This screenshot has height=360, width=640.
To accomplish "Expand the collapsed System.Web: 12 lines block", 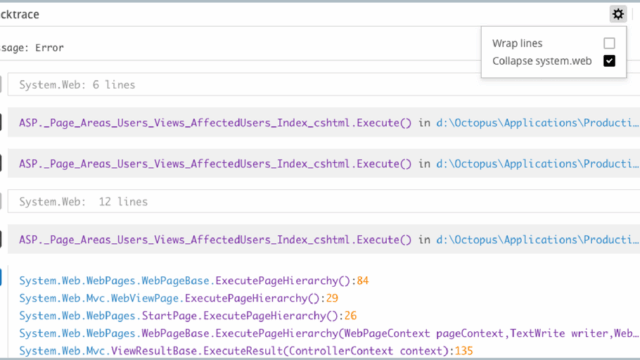I will 324,201.
